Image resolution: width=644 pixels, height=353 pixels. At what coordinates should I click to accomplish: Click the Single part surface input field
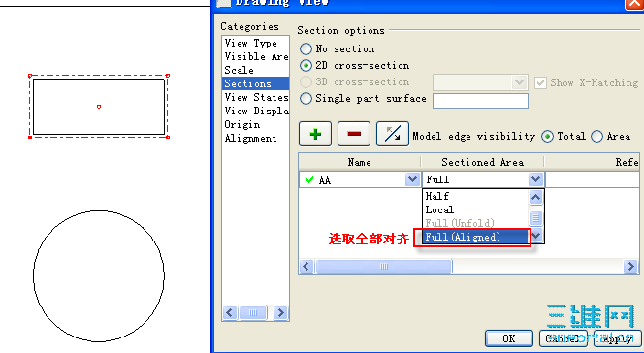(480, 101)
